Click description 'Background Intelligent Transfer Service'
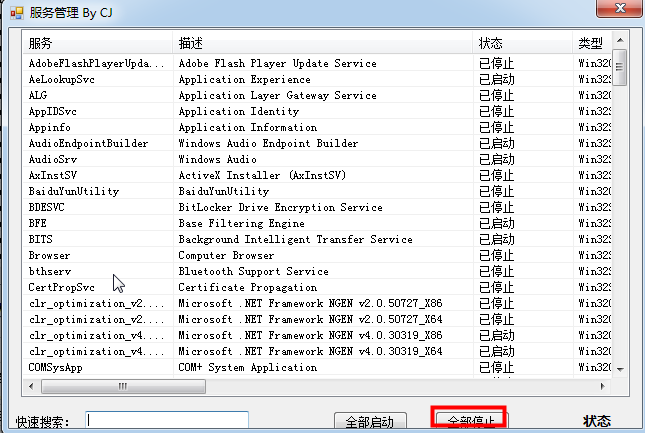 point(295,239)
